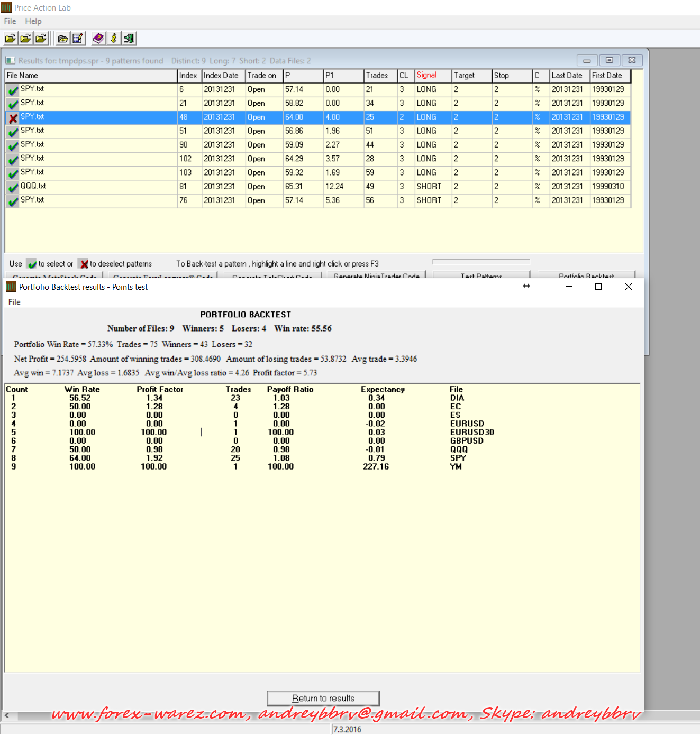Click the Generate NinjaTrader Code button
The height and width of the screenshot is (735, 700).
pyautogui.click(x=376, y=275)
